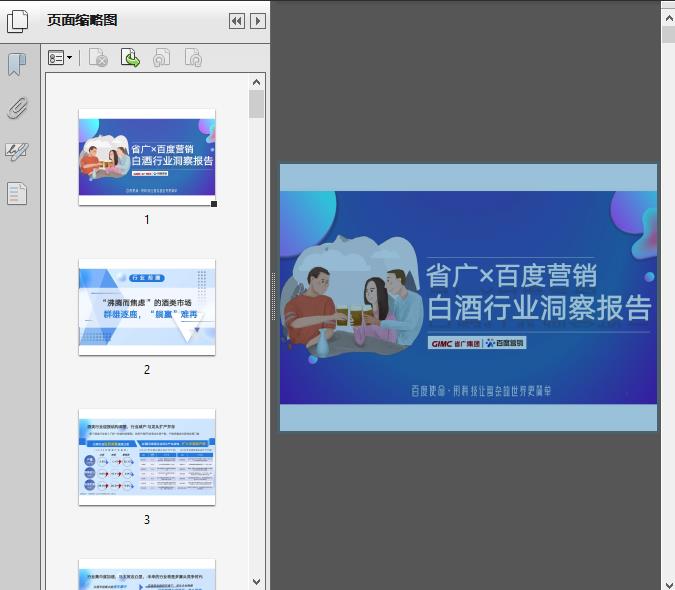
Task: Expand pane using right arrow button
Action: click(x=258, y=21)
